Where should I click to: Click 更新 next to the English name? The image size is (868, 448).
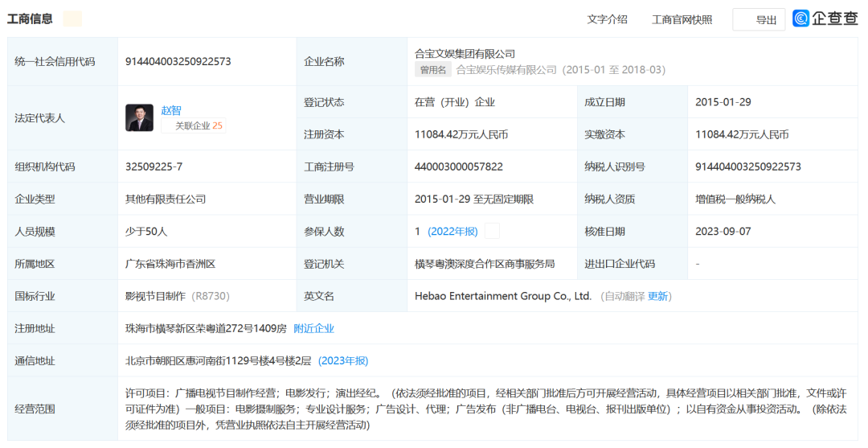click(657, 296)
